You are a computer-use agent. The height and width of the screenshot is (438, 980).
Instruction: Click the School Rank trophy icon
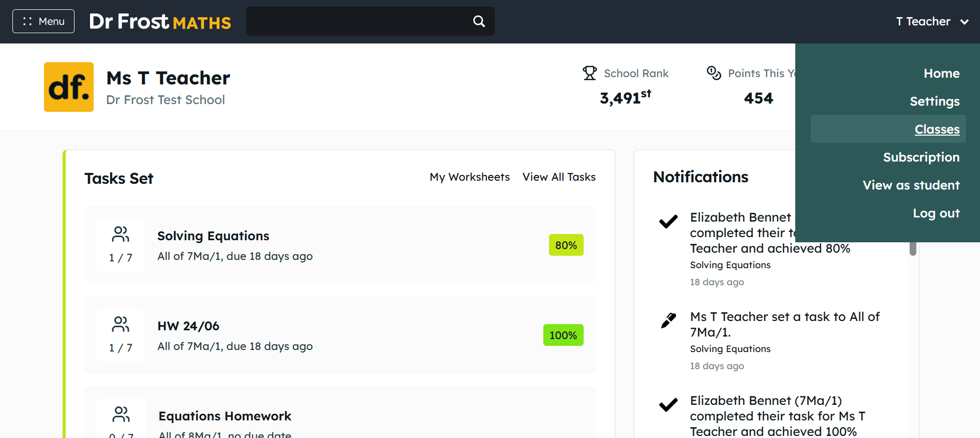click(x=590, y=73)
